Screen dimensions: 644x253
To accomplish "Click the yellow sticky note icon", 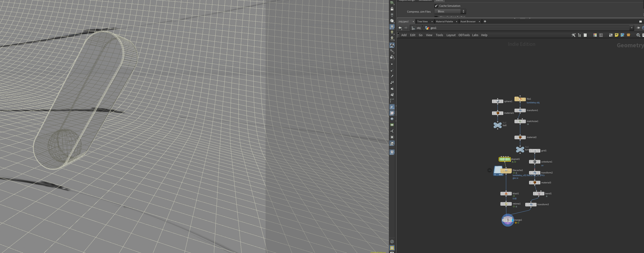I will pyautogui.click(x=617, y=35).
